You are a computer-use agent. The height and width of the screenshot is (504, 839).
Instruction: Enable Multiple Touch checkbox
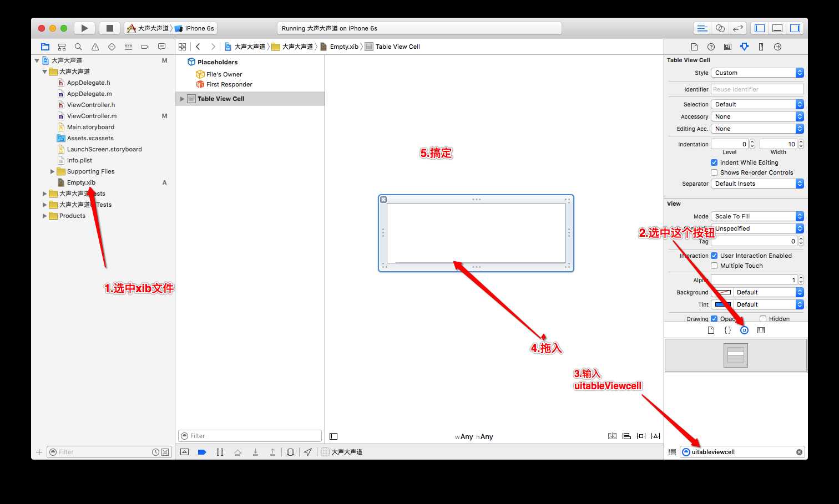[714, 266]
